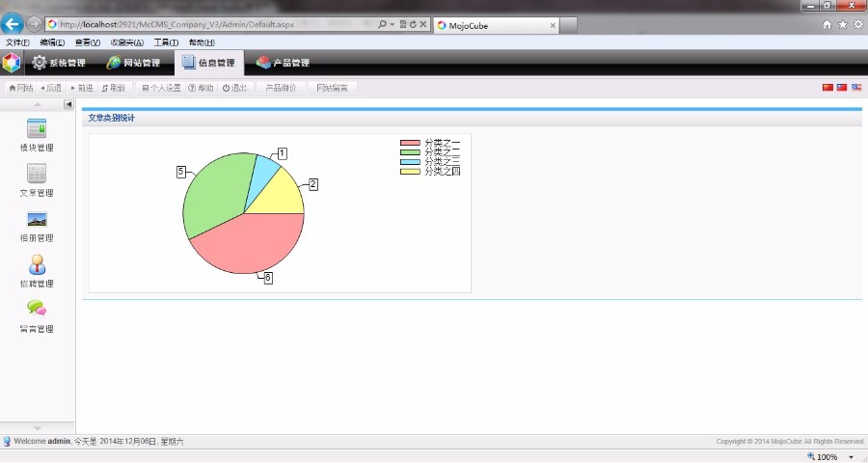Open the 产品管理 tab
868x463 pixels.
[283, 63]
